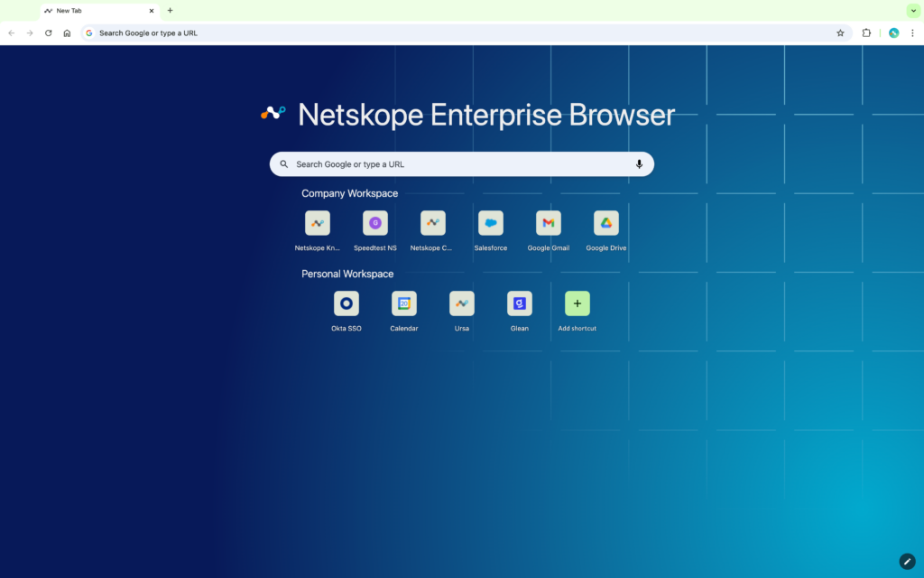Expand the tab search dropdown arrow

[913, 11]
